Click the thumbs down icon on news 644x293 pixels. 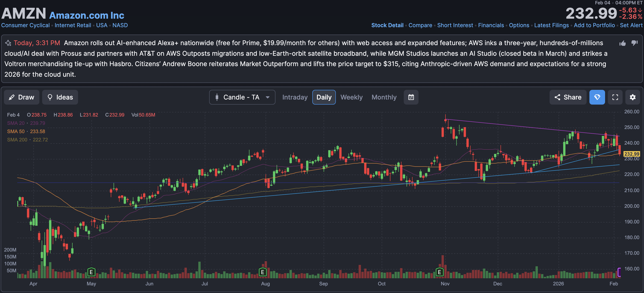(x=634, y=43)
